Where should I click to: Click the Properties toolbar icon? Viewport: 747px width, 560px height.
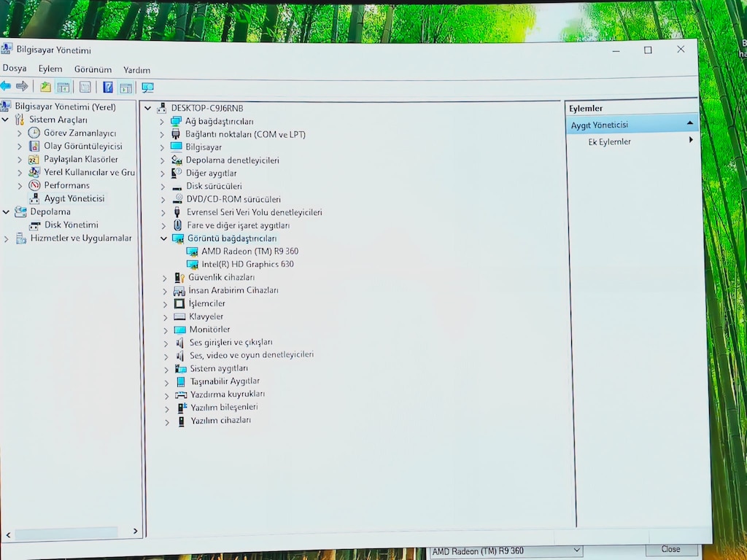(85, 87)
